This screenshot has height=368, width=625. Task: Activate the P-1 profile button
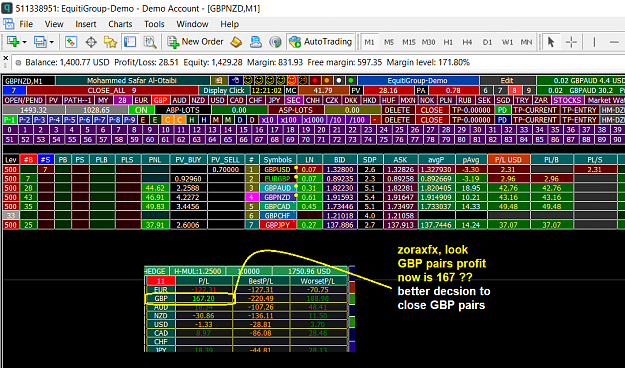(9, 120)
